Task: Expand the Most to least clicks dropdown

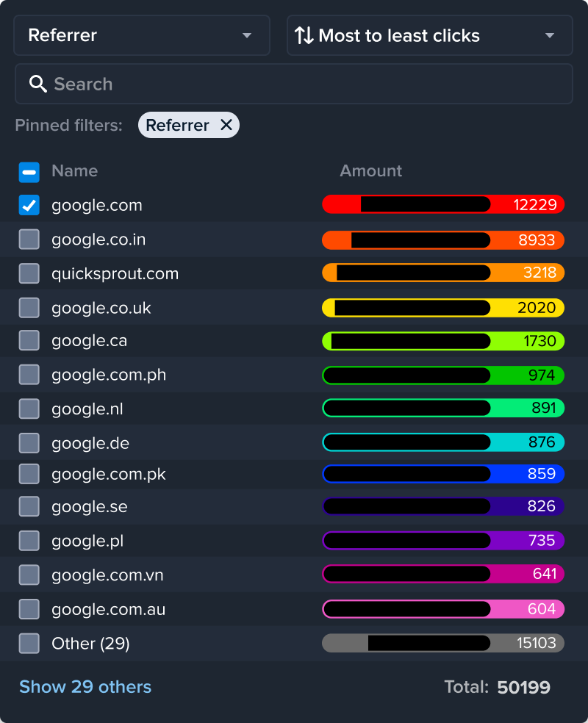Action: tap(429, 35)
